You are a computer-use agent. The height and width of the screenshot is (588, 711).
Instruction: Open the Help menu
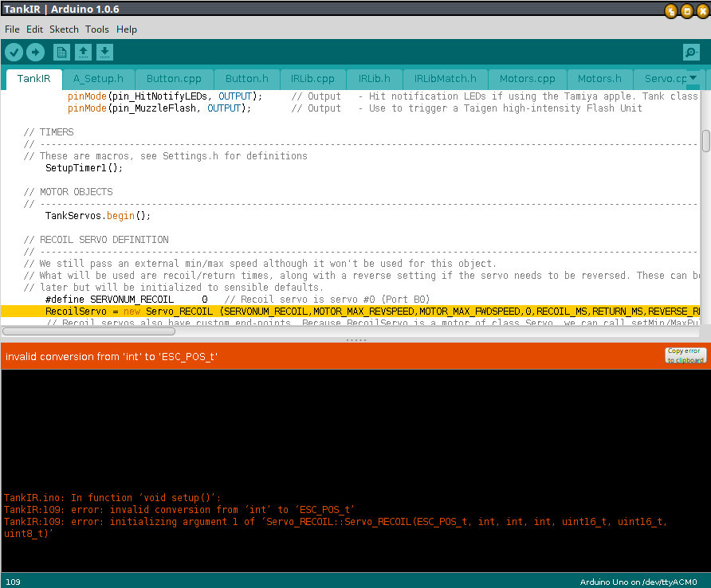127,29
